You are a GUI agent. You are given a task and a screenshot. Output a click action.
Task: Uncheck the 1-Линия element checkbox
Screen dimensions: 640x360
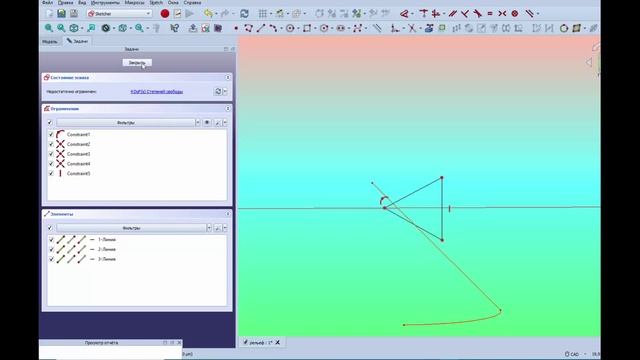pyautogui.click(x=51, y=240)
